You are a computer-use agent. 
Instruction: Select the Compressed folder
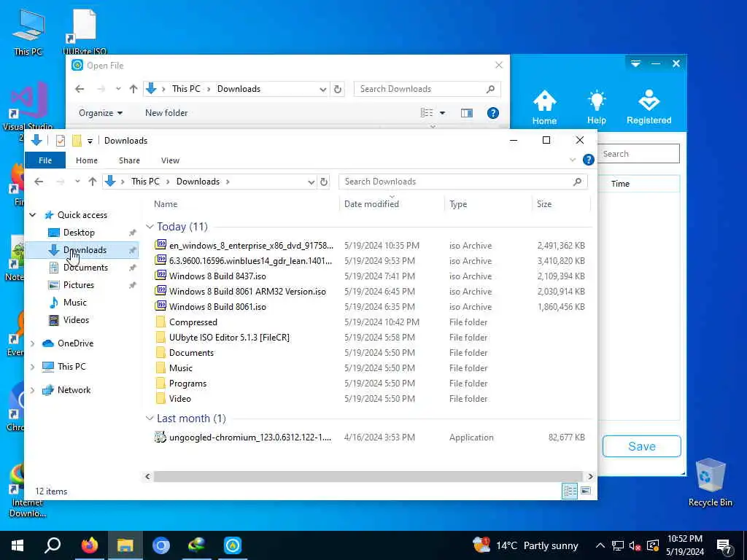[x=193, y=322]
